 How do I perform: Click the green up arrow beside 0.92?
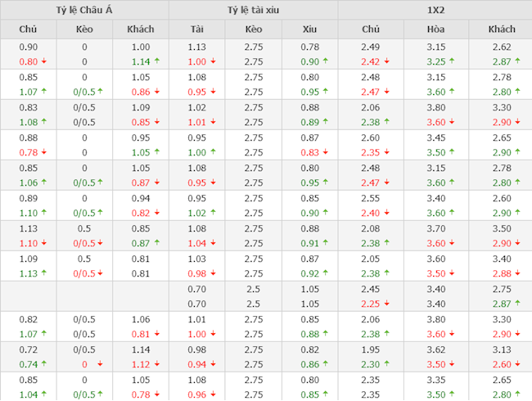(325, 273)
